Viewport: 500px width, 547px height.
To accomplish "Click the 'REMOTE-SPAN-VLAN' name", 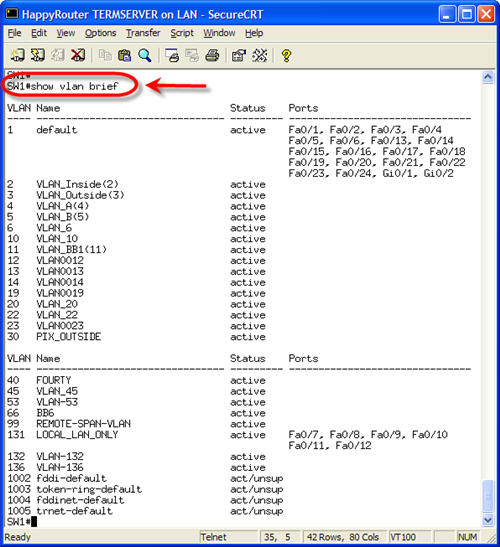I will pyautogui.click(x=83, y=424).
